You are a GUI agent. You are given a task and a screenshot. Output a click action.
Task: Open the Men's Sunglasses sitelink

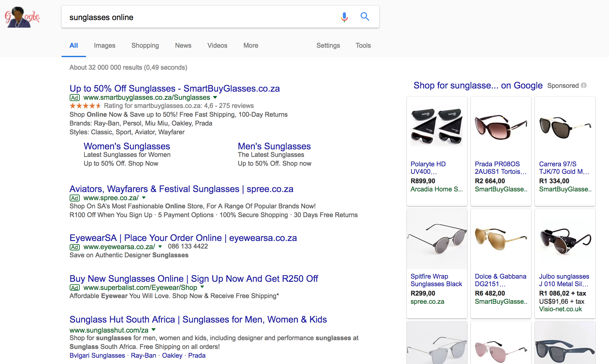click(274, 146)
